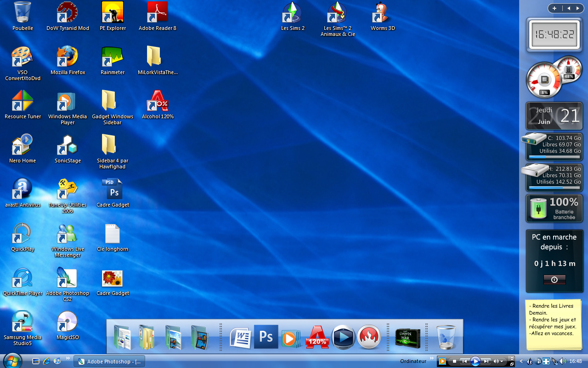This screenshot has width=588, height=368.
Task: Click the Photoshop Ps icon in dock
Action: [266, 337]
